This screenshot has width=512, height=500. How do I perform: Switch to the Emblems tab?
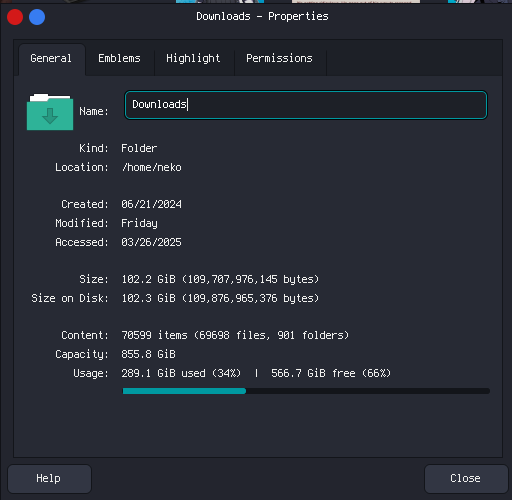(119, 59)
